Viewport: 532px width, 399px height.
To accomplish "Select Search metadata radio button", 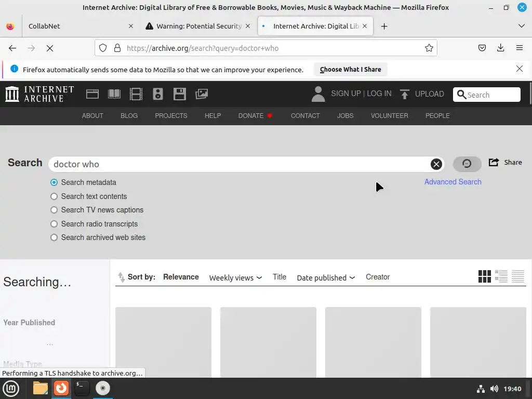I will click(x=54, y=182).
